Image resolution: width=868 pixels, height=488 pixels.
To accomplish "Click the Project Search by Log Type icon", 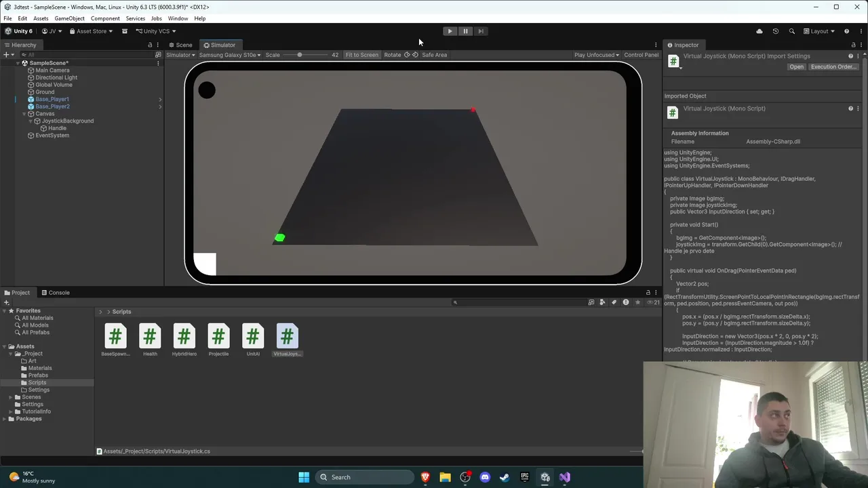I will 625,302.
